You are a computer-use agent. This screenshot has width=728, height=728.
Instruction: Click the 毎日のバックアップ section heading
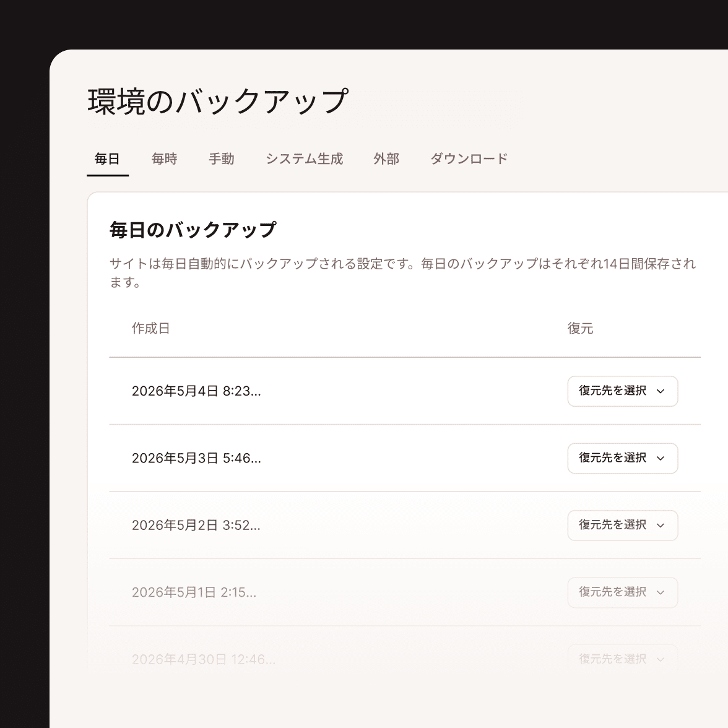(193, 230)
